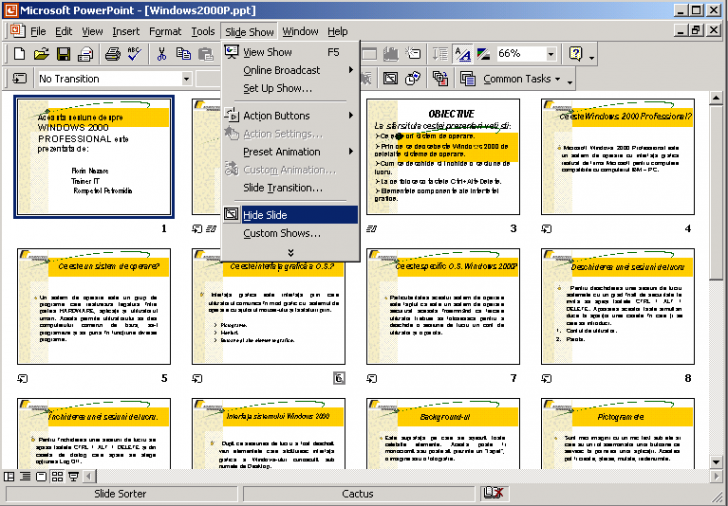
Task: Switch to Slide View button
Action: pos(41,476)
